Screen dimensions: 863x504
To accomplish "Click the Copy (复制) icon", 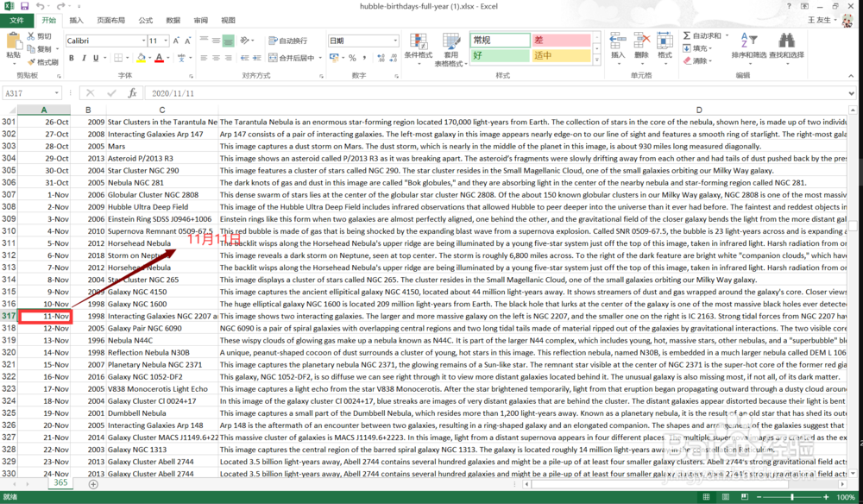I will click(x=31, y=49).
